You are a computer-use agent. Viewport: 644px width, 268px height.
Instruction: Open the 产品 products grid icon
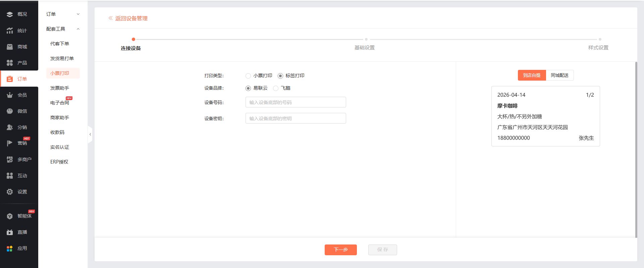point(10,63)
